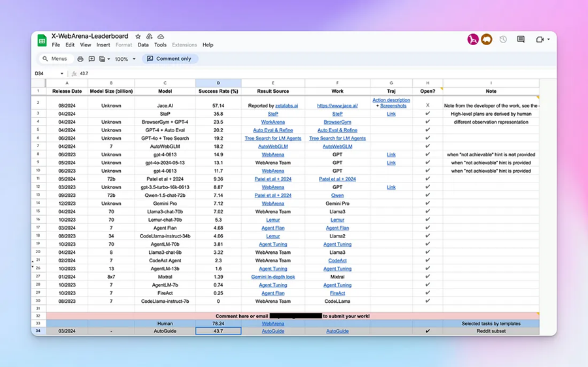Select the cell containing 57.14
Image resolution: width=588 pixels, height=367 pixels.
[218, 103]
